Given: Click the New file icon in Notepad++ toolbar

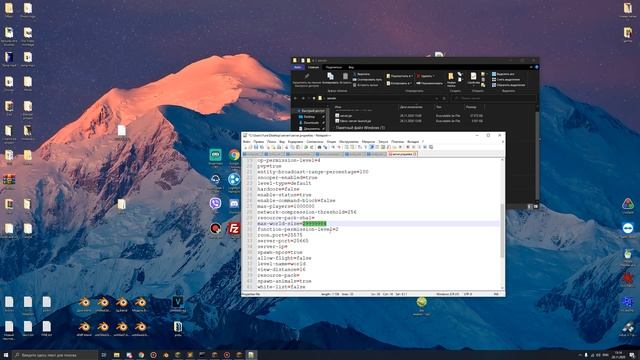Looking at the screenshot, I should pyautogui.click(x=245, y=147).
